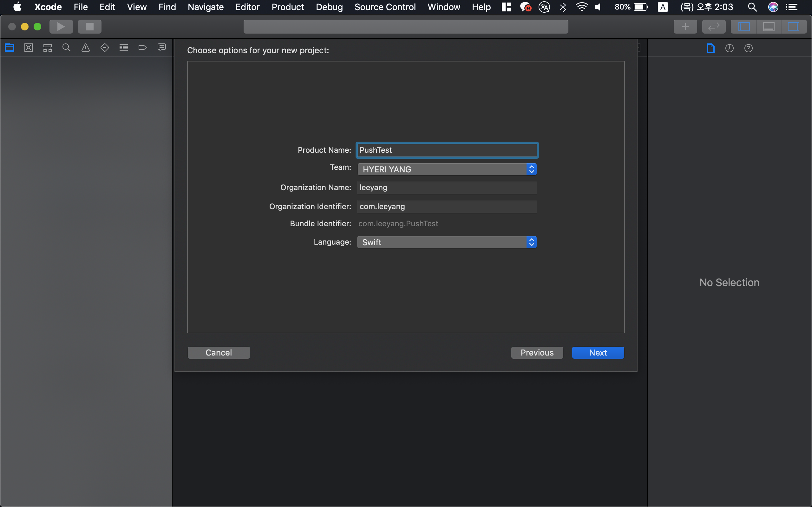This screenshot has width=812, height=507.
Task: Open the Project navigator folder icon
Action: tap(10, 48)
